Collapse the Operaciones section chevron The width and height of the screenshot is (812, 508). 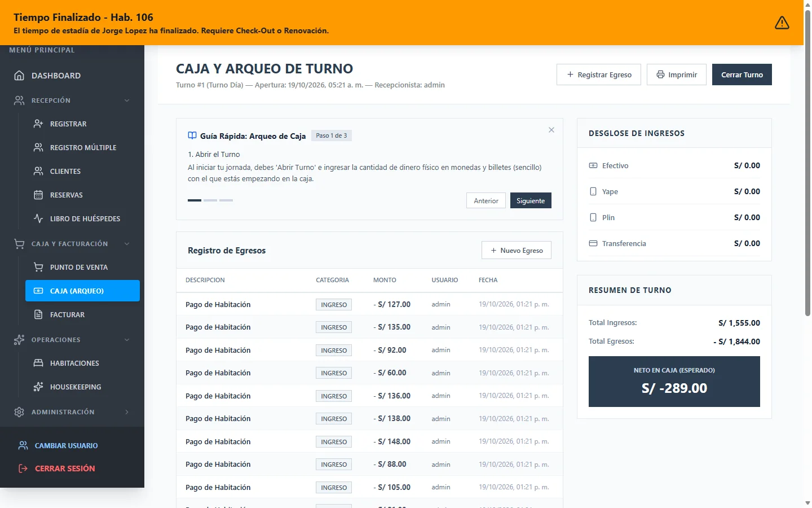127,340
